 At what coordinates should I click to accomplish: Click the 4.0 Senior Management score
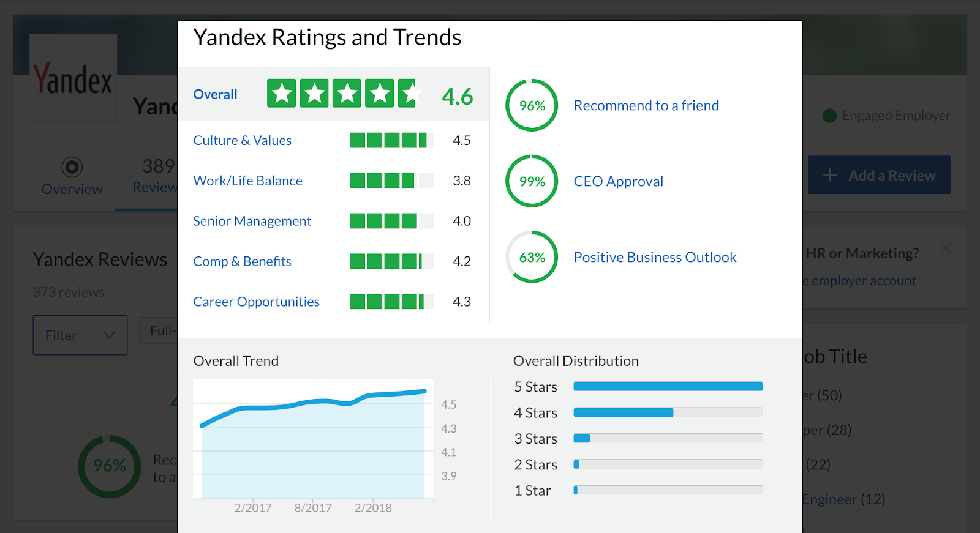tap(462, 221)
